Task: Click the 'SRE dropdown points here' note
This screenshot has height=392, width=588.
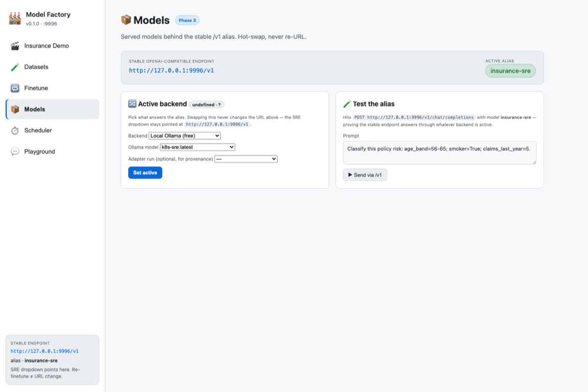Action: tap(45, 373)
